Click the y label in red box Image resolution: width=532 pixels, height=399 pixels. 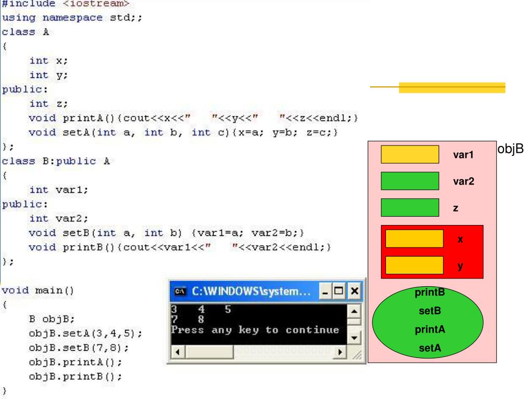(x=460, y=266)
